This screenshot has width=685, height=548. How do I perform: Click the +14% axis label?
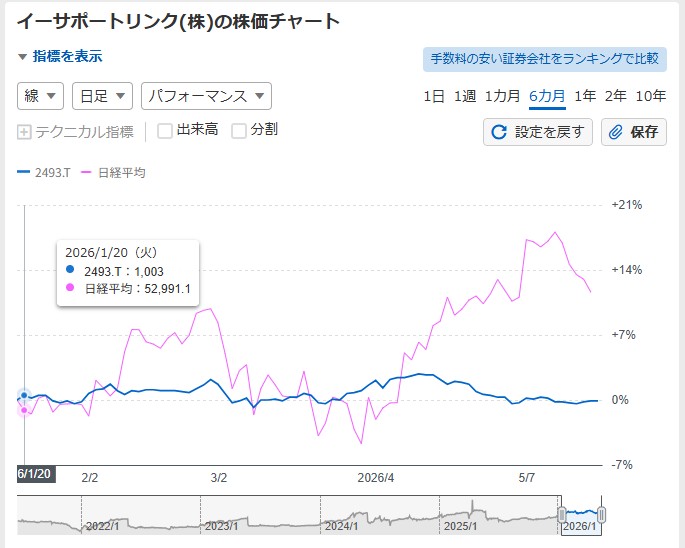tap(626, 270)
